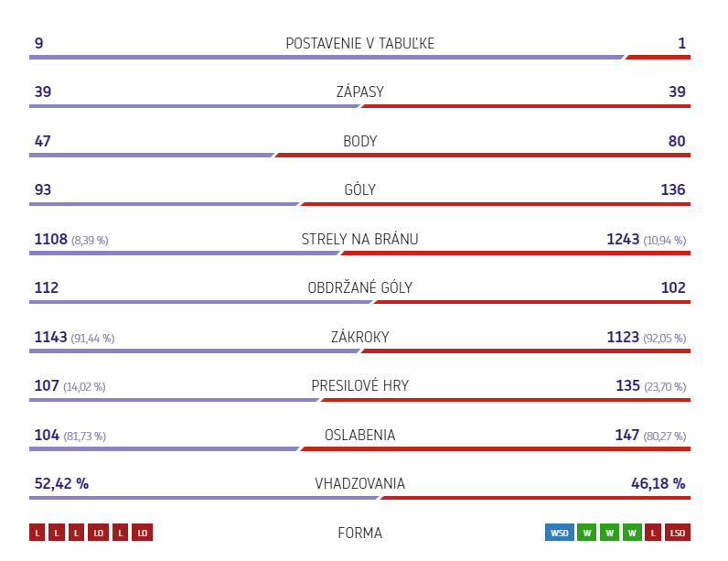Click the blue WSO form badge
728x561 pixels.
[560, 533]
